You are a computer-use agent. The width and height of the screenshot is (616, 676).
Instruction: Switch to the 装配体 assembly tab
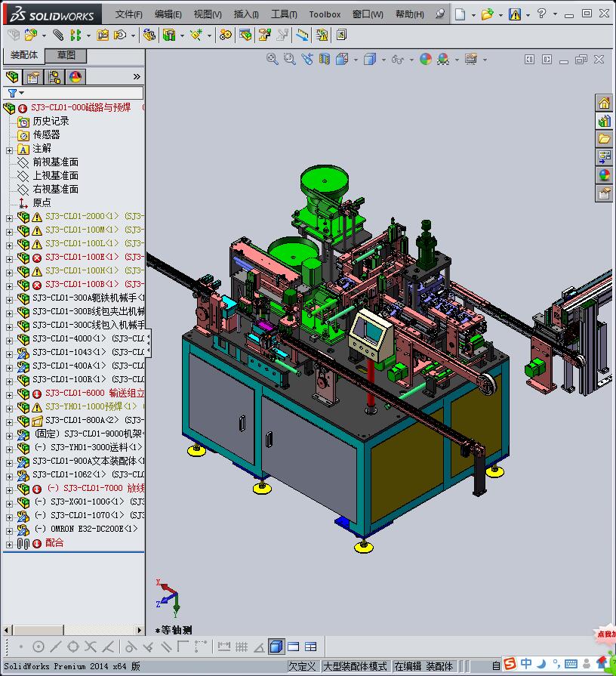[24, 55]
